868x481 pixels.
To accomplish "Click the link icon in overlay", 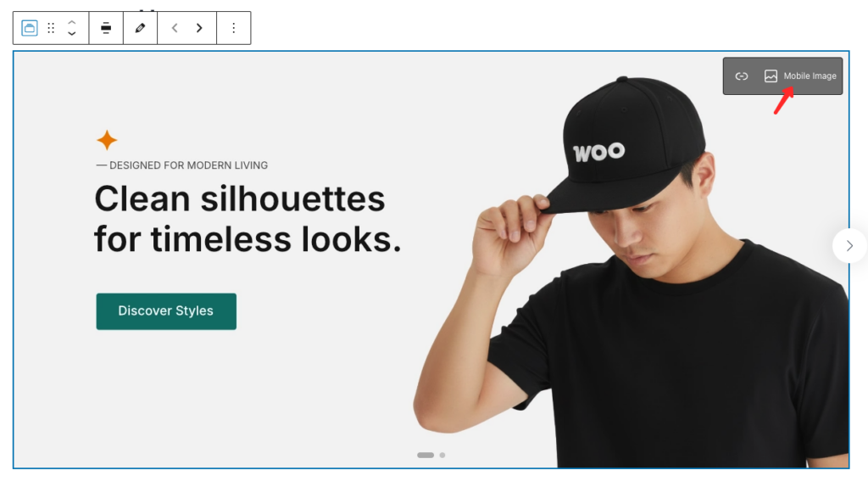I will point(742,76).
